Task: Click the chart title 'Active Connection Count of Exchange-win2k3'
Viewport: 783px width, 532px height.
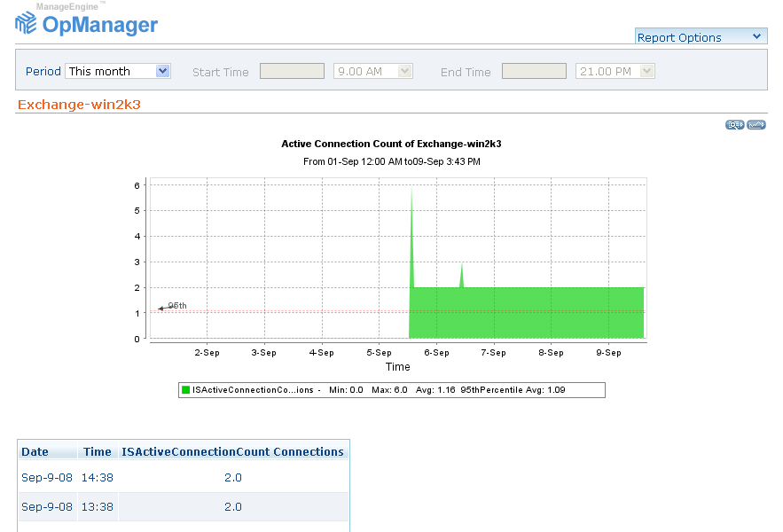Action: [x=391, y=144]
